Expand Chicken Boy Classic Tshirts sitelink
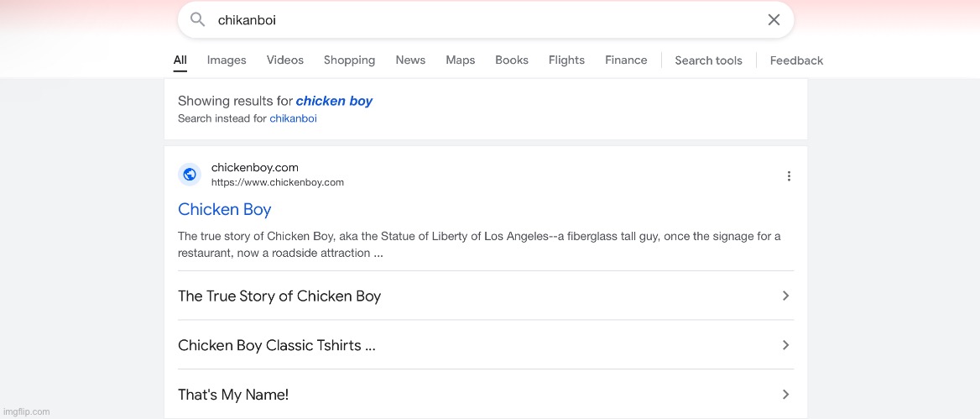Image resolution: width=980 pixels, height=419 pixels. click(x=785, y=345)
